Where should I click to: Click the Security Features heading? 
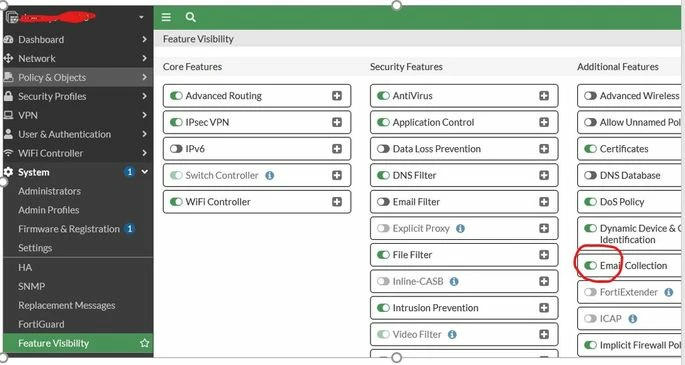coord(406,67)
